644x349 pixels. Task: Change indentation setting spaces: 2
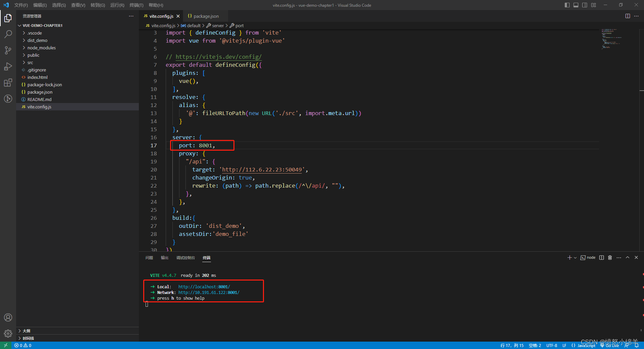tap(535, 345)
